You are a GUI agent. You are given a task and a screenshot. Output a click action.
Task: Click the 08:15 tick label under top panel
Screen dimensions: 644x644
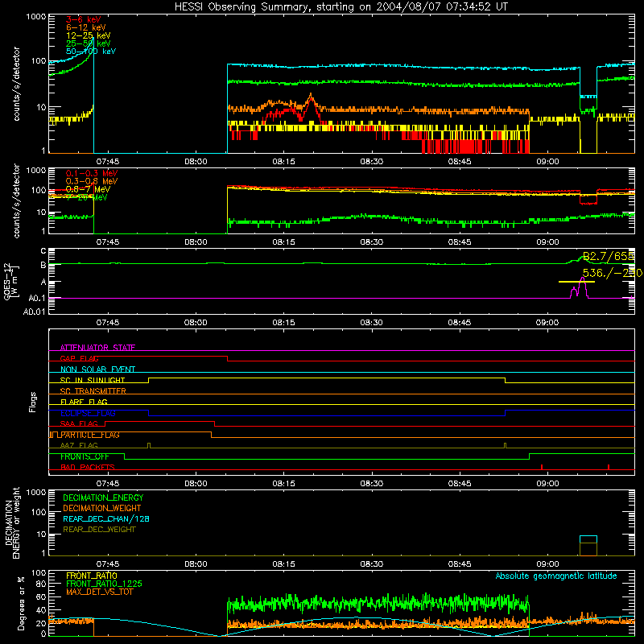(x=283, y=162)
